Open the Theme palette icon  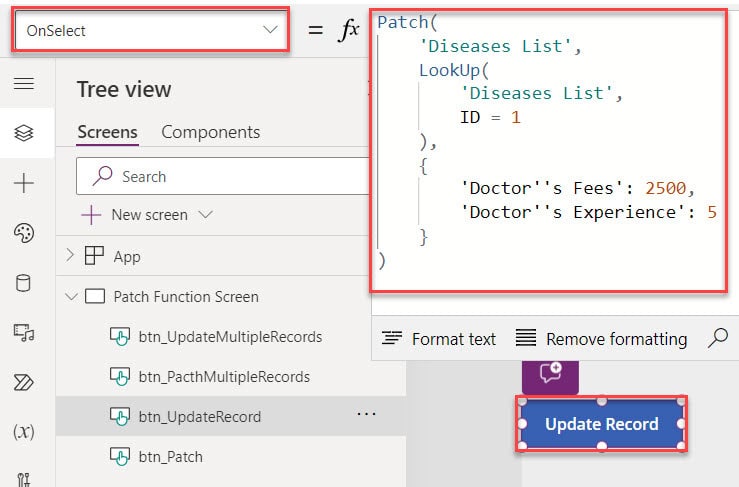tap(24, 233)
